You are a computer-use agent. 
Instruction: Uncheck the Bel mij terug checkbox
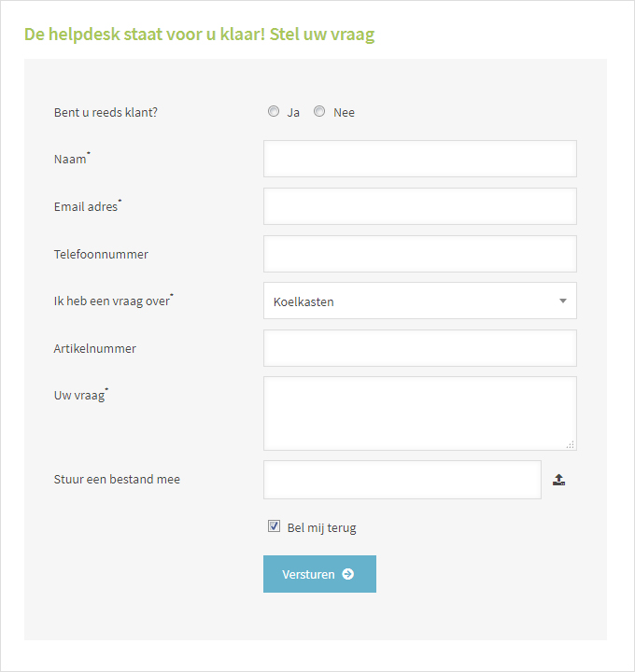tap(274, 525)
